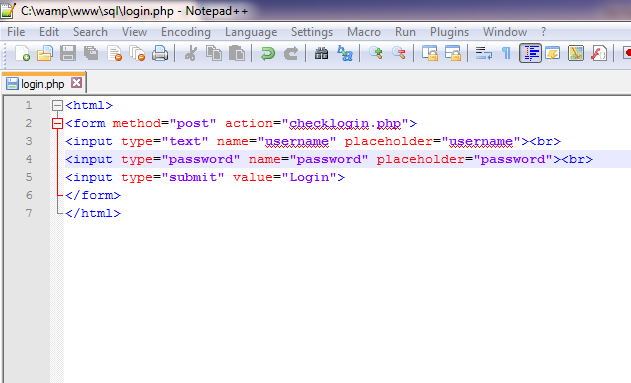Click the Synchronize Horizontal Scrolling icon
The width and height of the screenshot is (631, 383).
(x=453, y=53)
